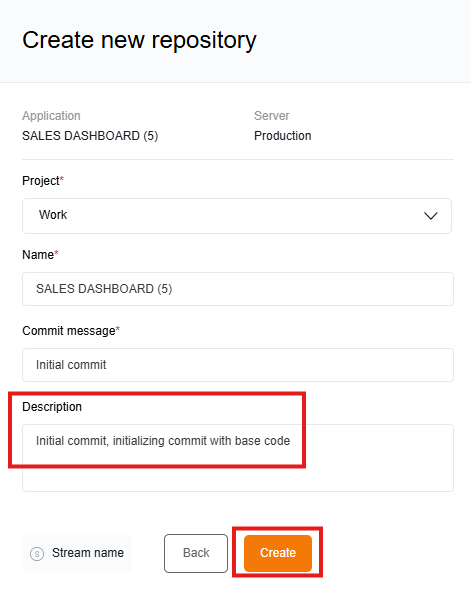471x591 pixels.
Task: Click the Description label
Action: pyautogui.click(x=52, y=407)
